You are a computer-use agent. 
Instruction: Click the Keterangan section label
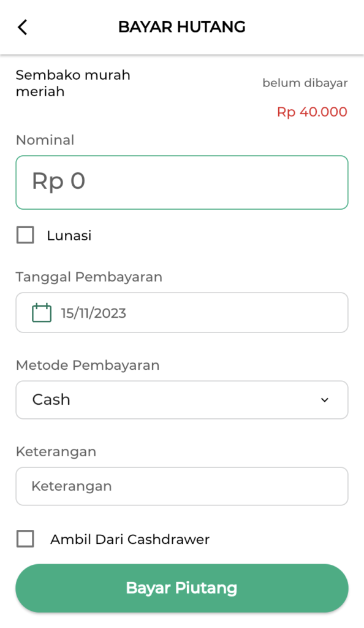pyautogui.click(x=55, y=451)
